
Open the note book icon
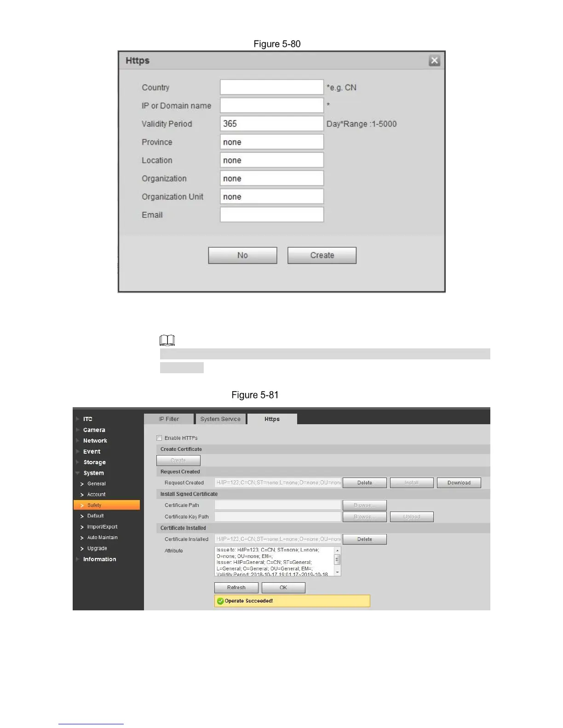167,340
